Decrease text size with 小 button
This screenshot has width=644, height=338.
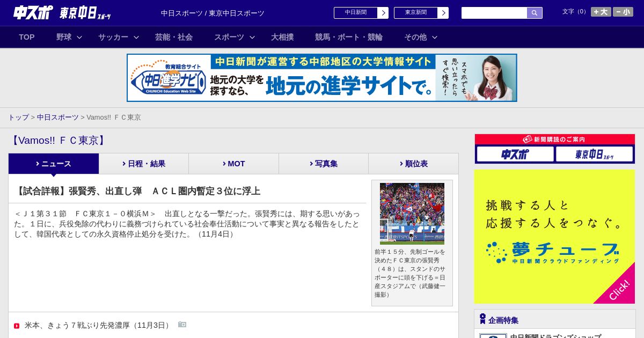click(623, 12)
